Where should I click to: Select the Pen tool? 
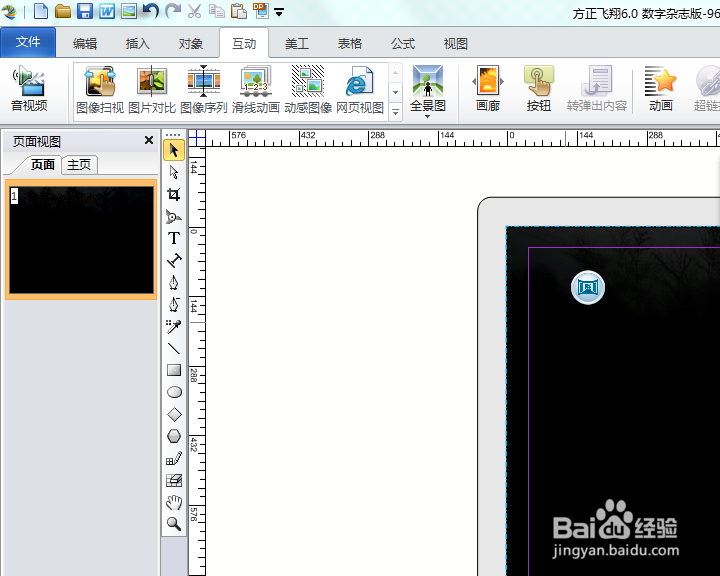tap(174, 282)
